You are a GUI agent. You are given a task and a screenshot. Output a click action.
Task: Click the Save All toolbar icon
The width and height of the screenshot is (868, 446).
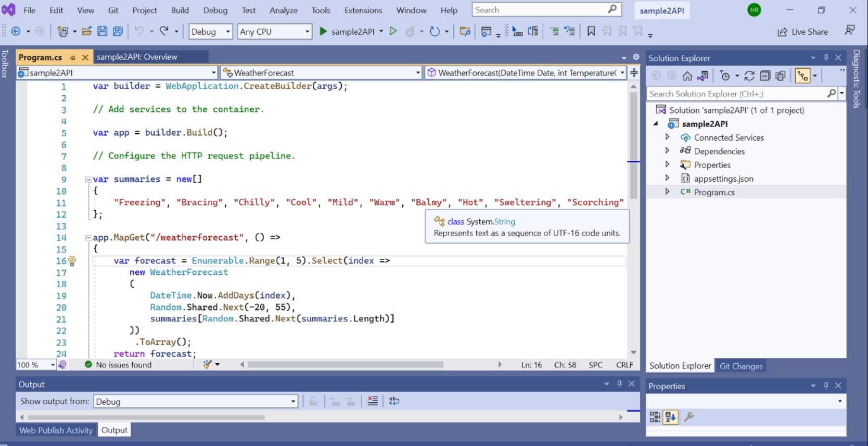(118, 31)
